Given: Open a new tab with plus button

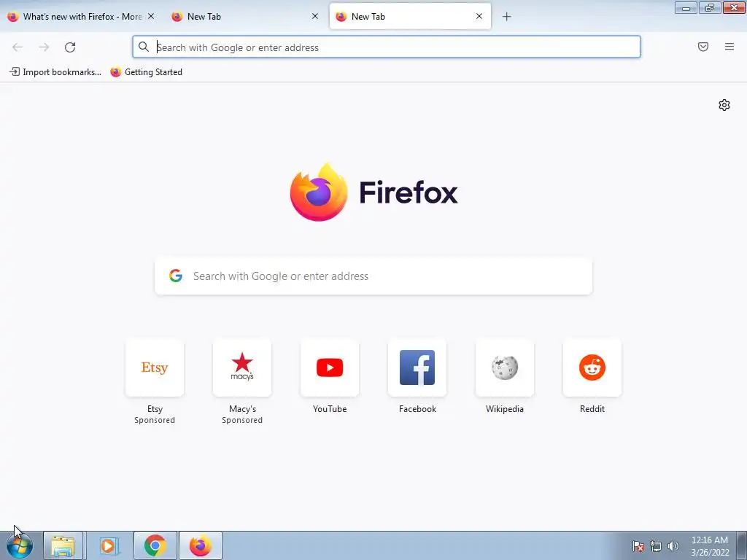Looking at the screenshot, I should [507, 17].
